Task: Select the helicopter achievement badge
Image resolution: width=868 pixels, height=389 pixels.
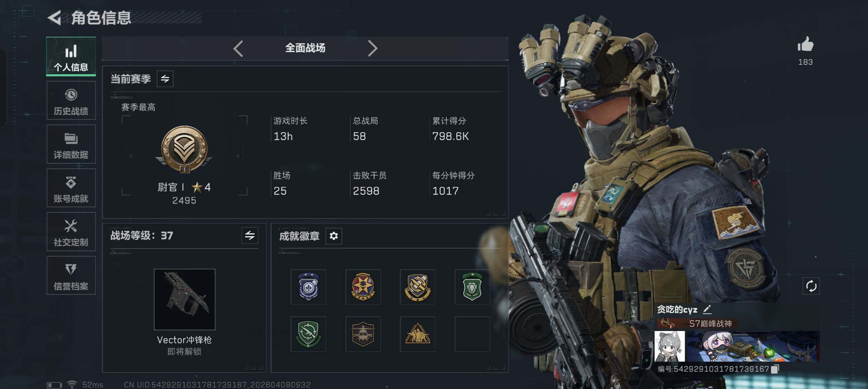Action: pyautogui.click(x=363, y=334)
